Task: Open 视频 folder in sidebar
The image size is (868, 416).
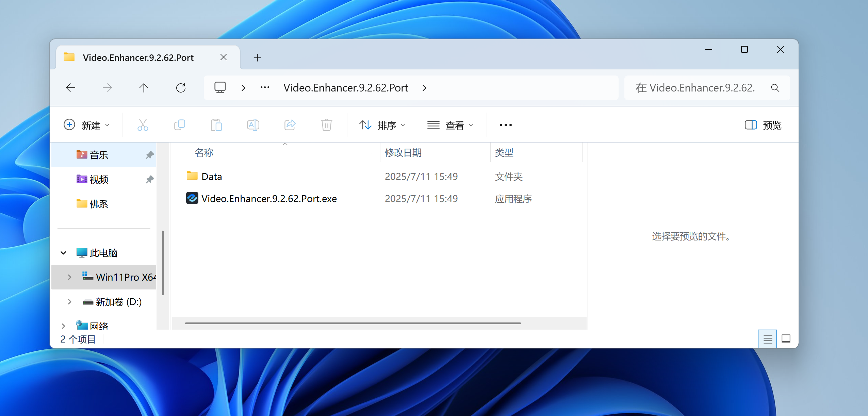Action: click(x=99, y=179)
